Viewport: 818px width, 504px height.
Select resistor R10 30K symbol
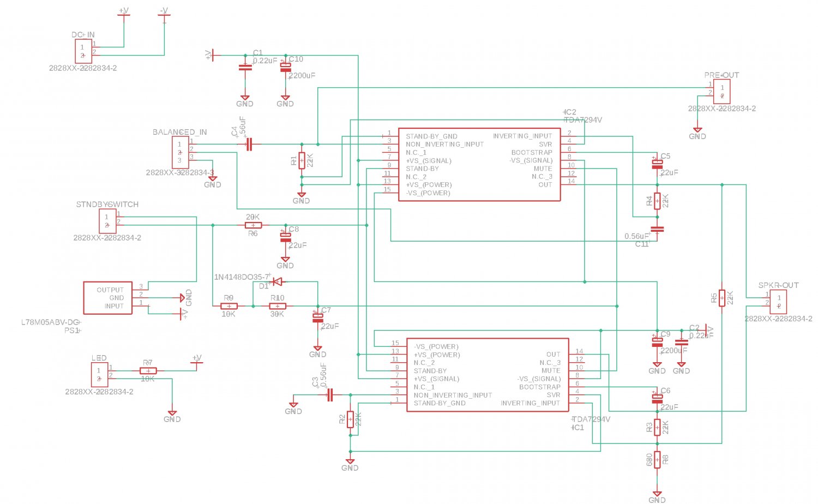277,306
